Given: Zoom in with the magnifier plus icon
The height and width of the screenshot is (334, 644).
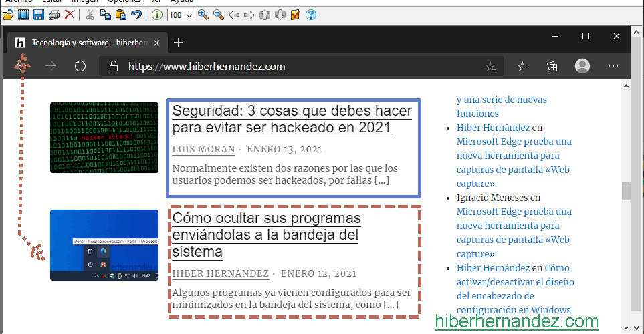Looking at the screenshot, I should [203, 15].
